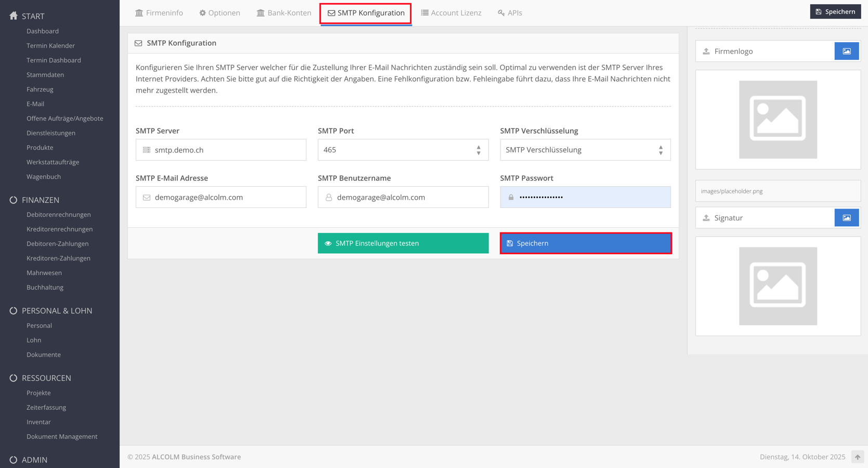Click the blue Speichern button in the form
The width and height of the screenshot is (868, 468).
585,243
